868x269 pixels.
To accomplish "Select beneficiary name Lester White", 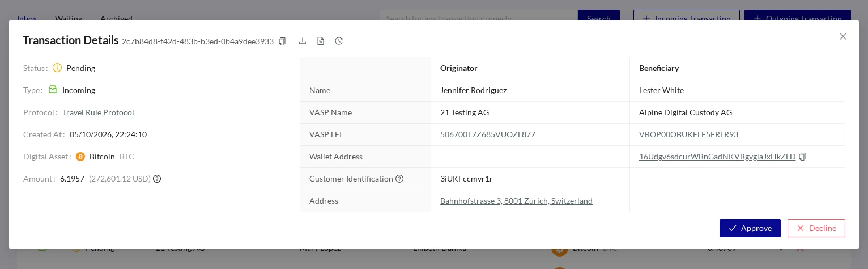I will click(x=661, y=90).
